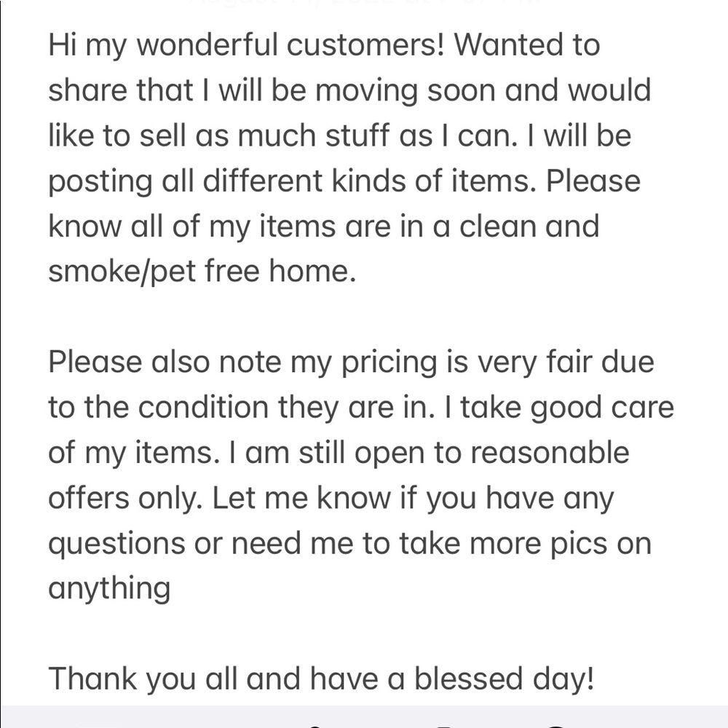
Task: Place cursor on the word "reasonable"
Action: [550, 453]
